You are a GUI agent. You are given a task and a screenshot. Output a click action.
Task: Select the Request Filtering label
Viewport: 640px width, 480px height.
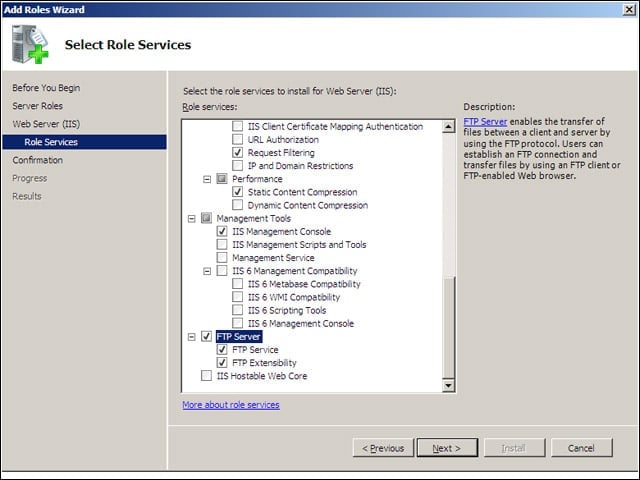coord(281,153)
